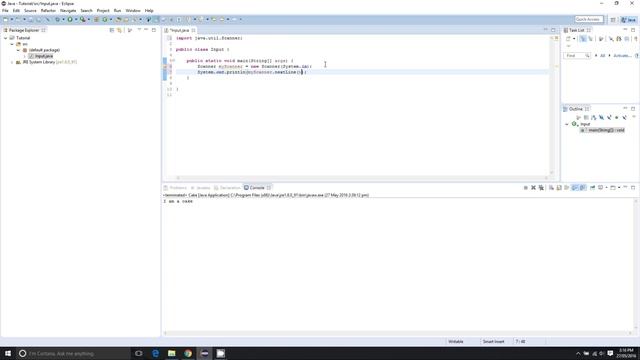Click the Quick Access search field
This screenshot has height=360, width=640.
click(589, 19)
